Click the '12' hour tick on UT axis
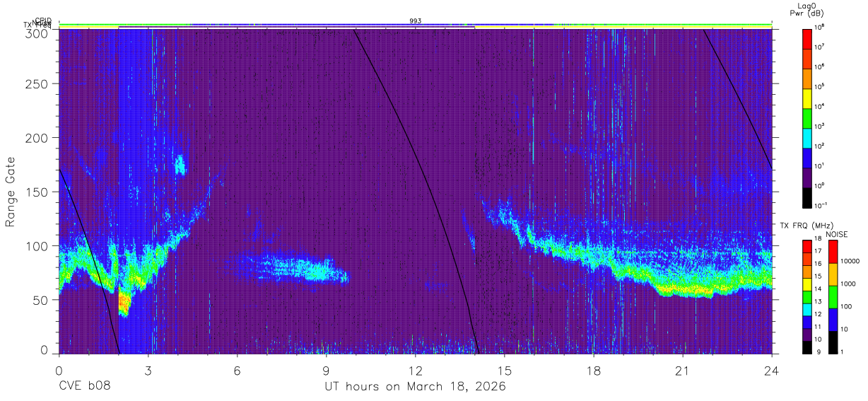Screen dimensions: 868x401 point(415,371)
